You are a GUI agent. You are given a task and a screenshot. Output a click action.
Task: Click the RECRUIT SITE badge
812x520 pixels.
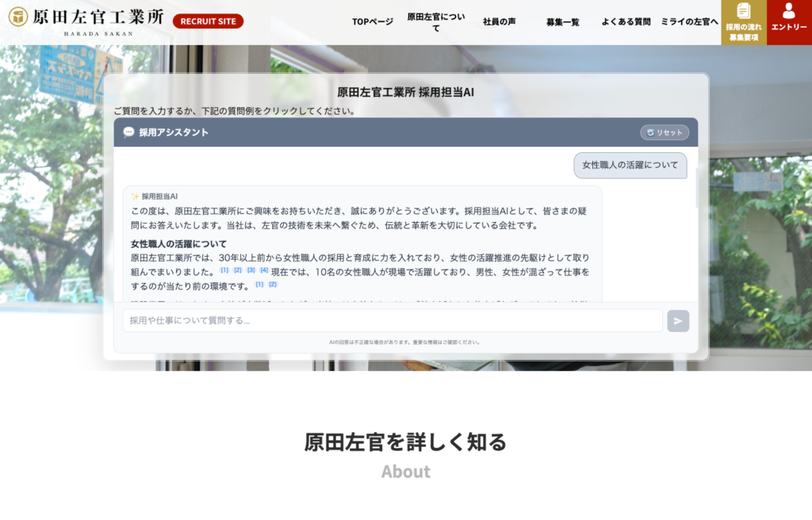click(x=209, y=21)
